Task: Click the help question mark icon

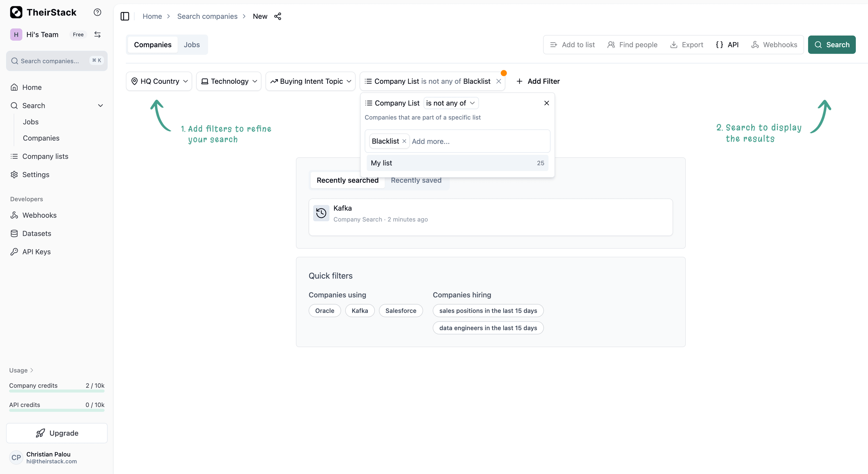Action: pos(97,12)
